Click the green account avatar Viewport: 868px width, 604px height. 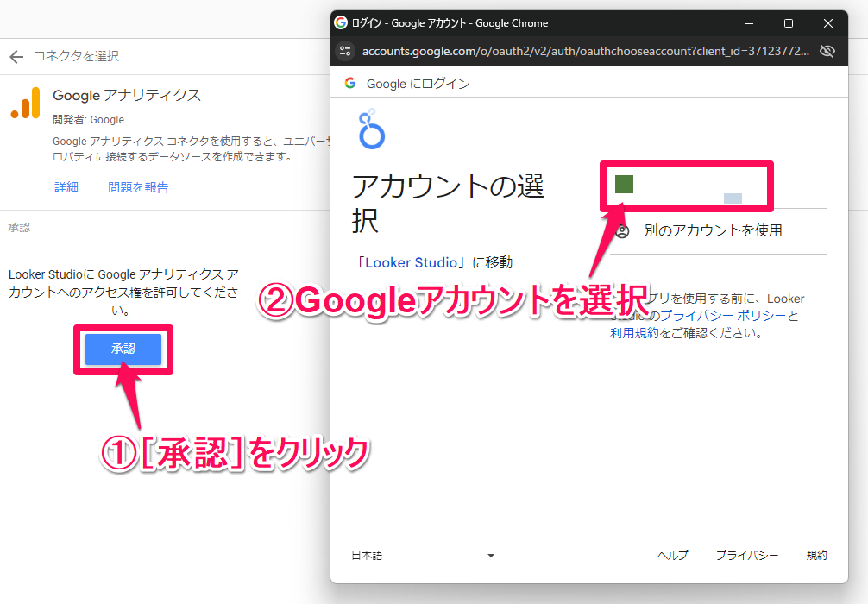(624, 185)
